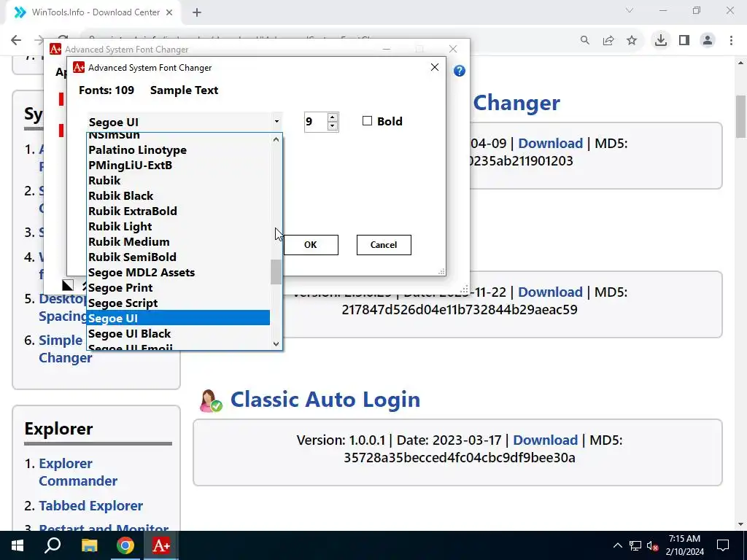Click the font list scroll-down arrow

(276, 344)
